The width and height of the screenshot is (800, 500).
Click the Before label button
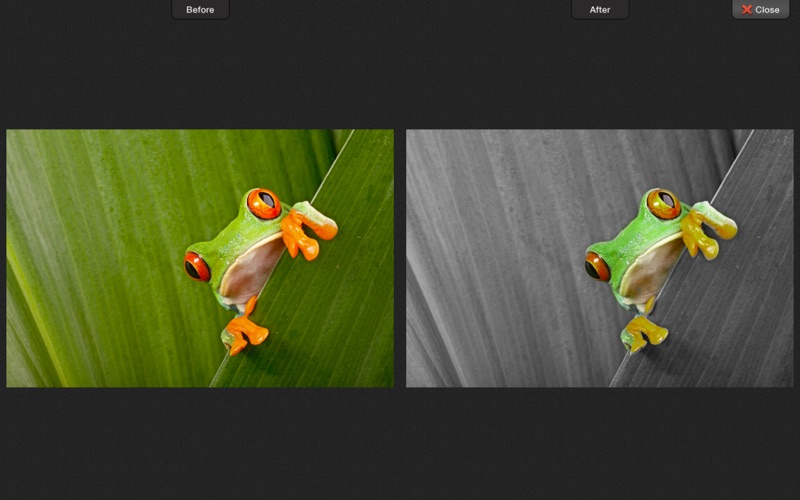pos(200,9)
